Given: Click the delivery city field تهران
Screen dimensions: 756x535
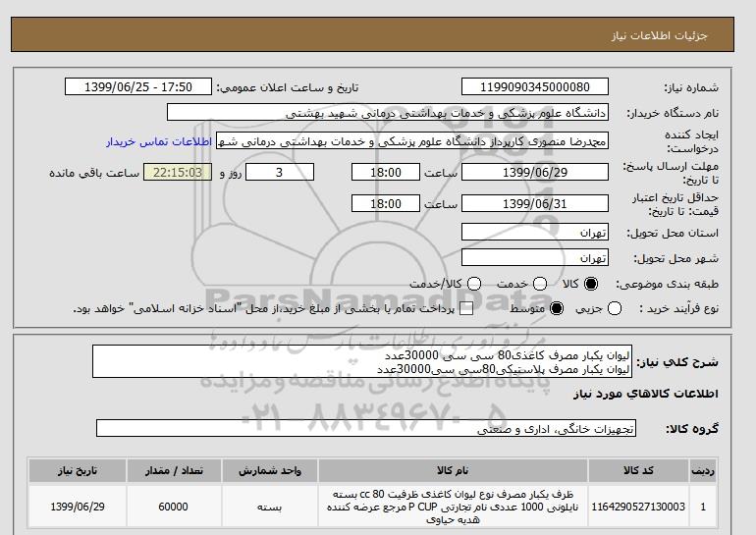Looking at the screenshot, I should click(535, 257).
